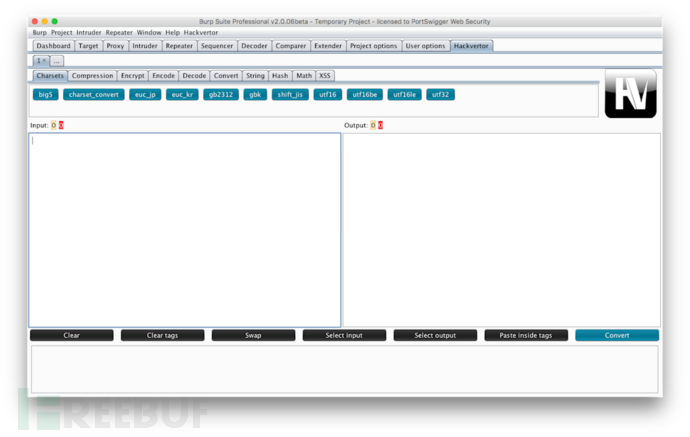Swap input and output with Swap button

pos(253,335)
